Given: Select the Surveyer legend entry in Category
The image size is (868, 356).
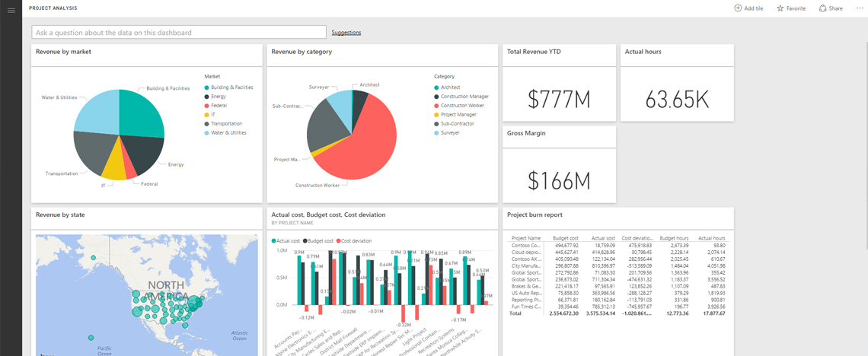Looking at the screenshot, I should 447,132.
